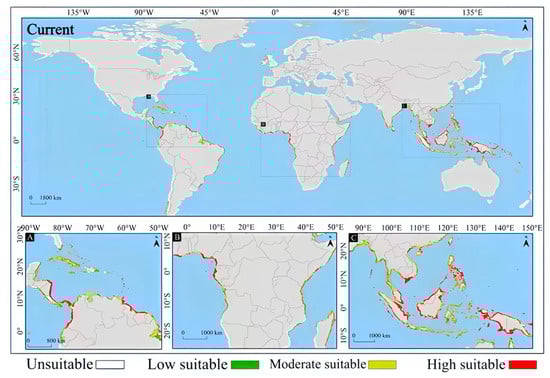Click the small marker square near Bangladesh on the main map
The height and width of the screenshot is (378, 550).
404,106
